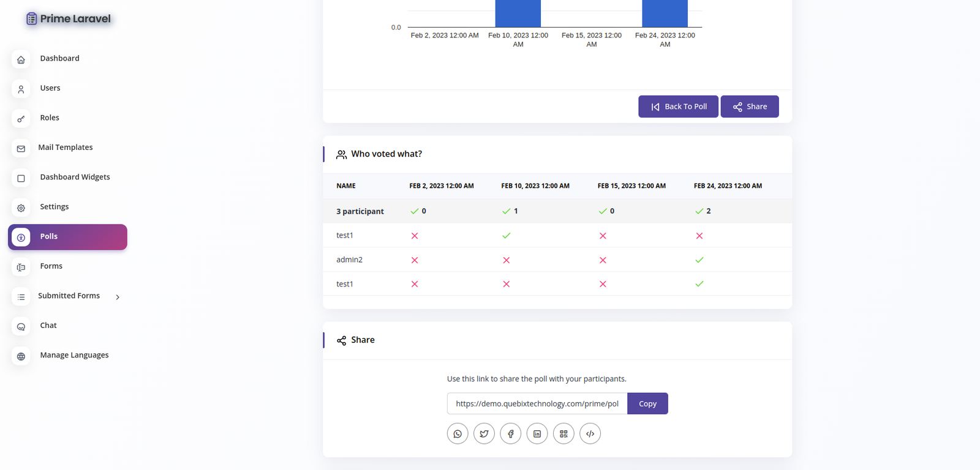Select the poll share URL field

coord(537,404)
